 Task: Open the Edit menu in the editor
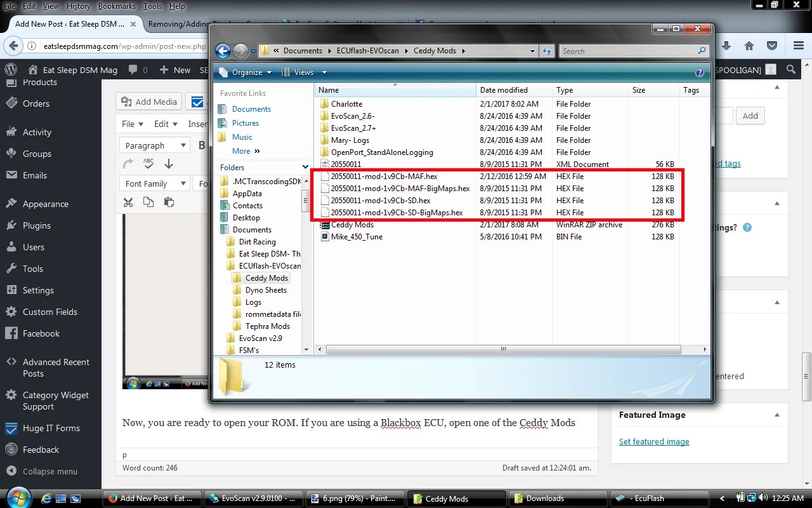165,124
